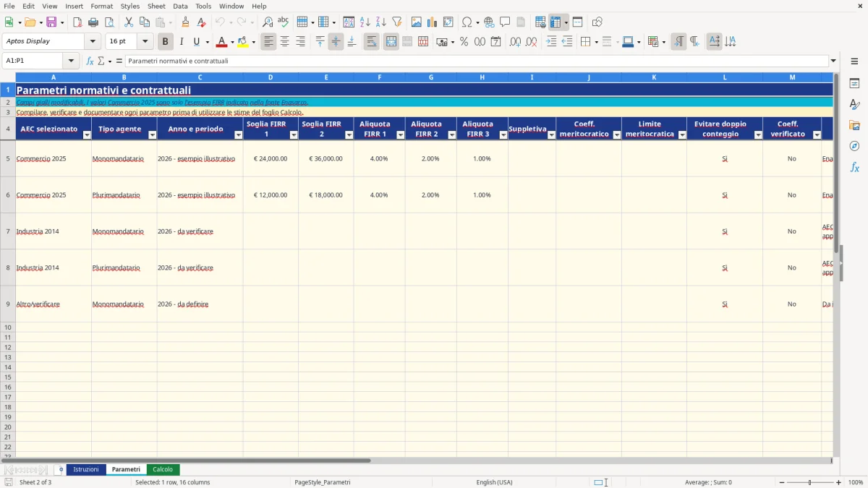Viewport: 868px width, 488px height.
Task: Click Sort Ascending icon
Action: [365, 22]
